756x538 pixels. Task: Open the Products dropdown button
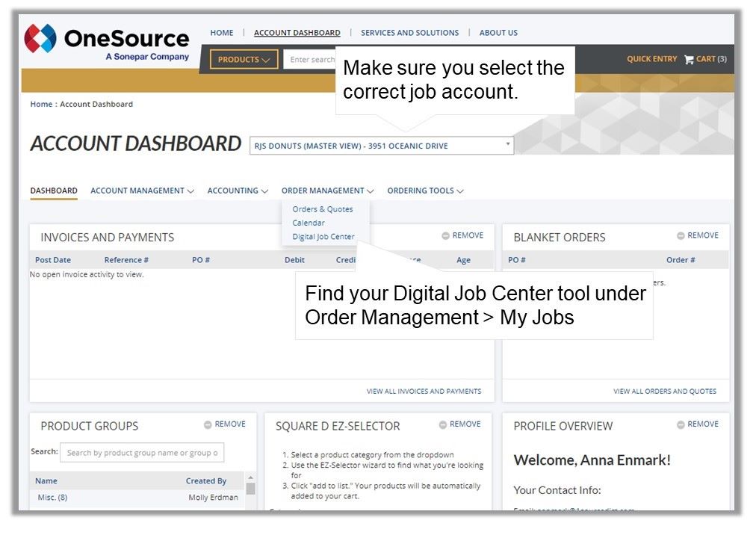244,59
